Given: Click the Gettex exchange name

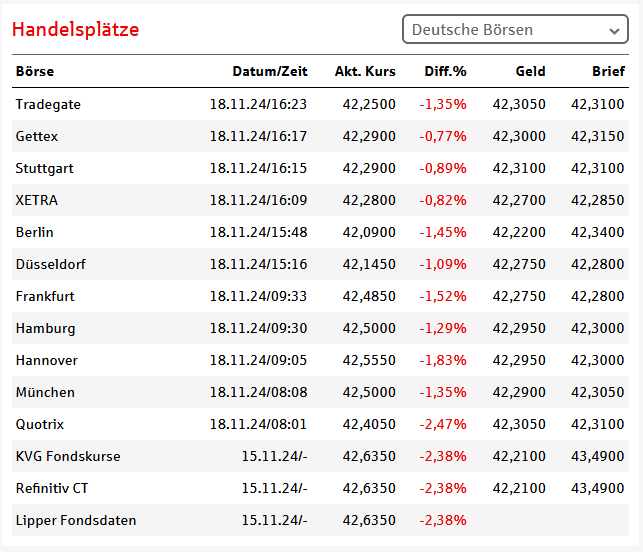Looking at the screenshot, I should [38, 136].
